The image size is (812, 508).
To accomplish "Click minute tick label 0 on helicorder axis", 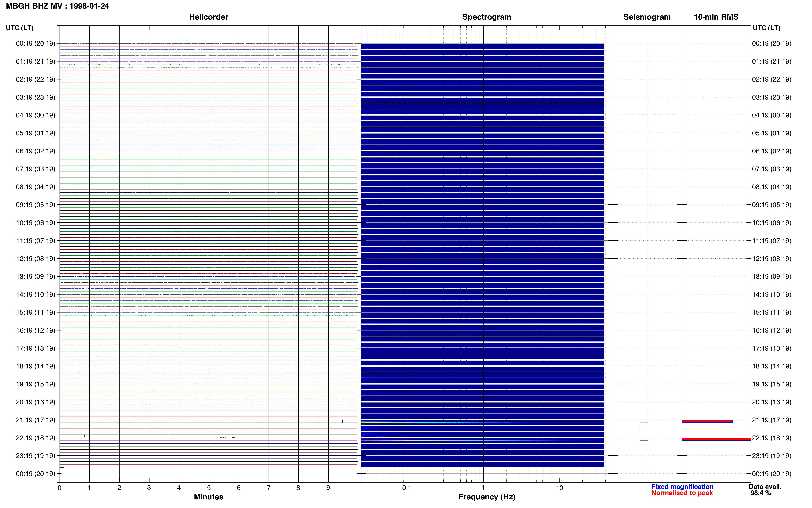I will tap(59, 488).
